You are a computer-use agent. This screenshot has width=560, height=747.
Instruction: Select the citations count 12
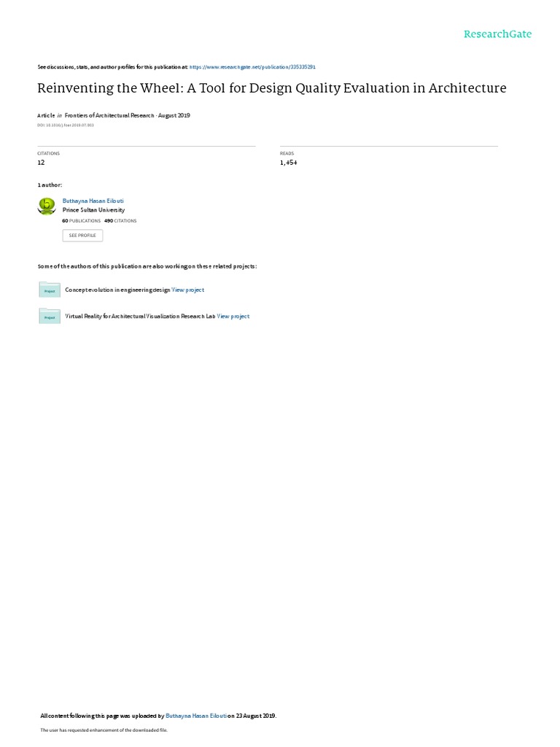point(41,163)
